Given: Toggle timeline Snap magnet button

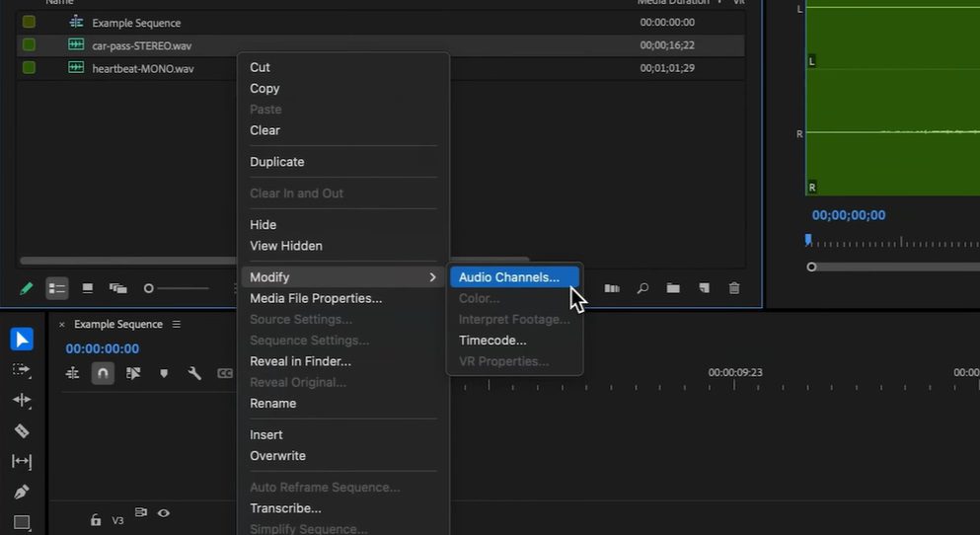Looking at the screenshot, I should click(x=103, y=373).
